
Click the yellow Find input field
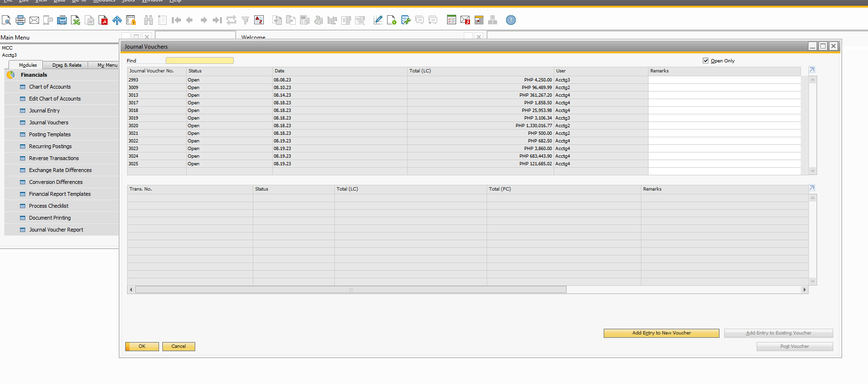click(200, 61)
